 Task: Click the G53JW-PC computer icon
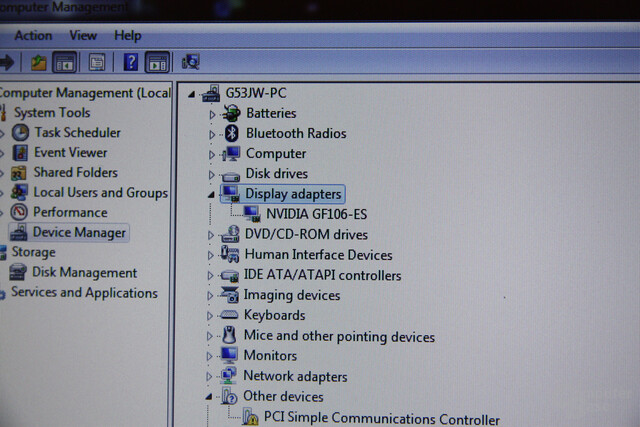click(x=211, y=93)
